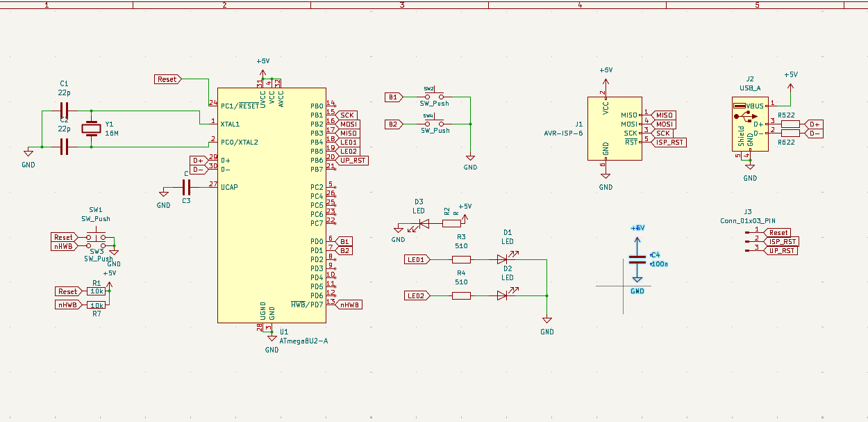Viewport: 868px width, 422px height.
Task: Click the UP_RST label on PB6
Action: 352,160
